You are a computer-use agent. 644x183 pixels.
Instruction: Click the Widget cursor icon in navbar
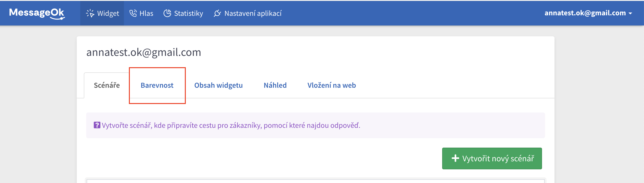(90, 13)
